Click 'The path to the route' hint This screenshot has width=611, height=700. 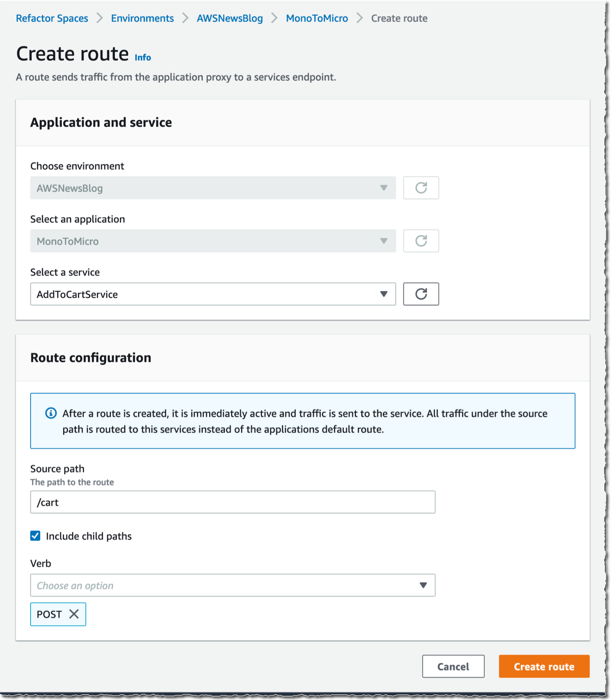(72, 482)
